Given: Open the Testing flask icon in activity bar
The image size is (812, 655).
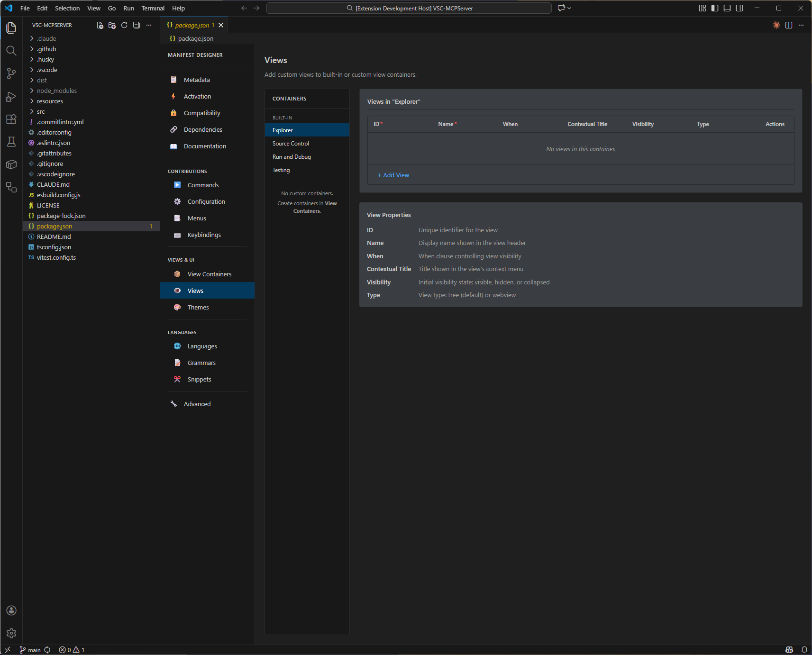Looking at the screenshot, I should point(11,142).
